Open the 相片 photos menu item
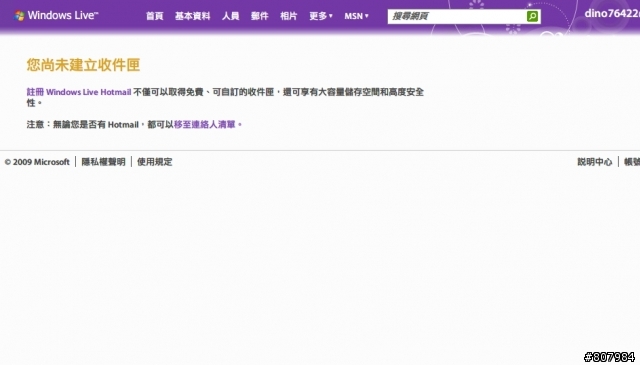Viewport: 640px width, 365px height. (289, 16)
